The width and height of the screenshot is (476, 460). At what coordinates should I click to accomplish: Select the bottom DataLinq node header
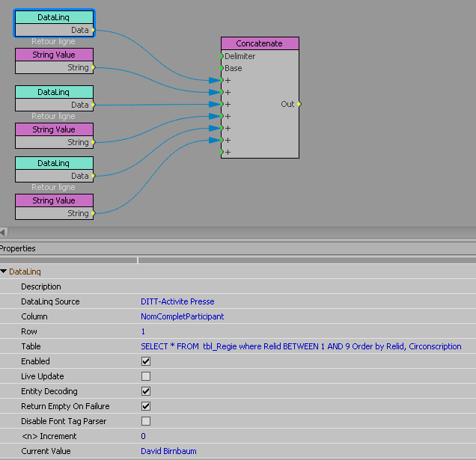pyautogui.click(x=54, y=163)
